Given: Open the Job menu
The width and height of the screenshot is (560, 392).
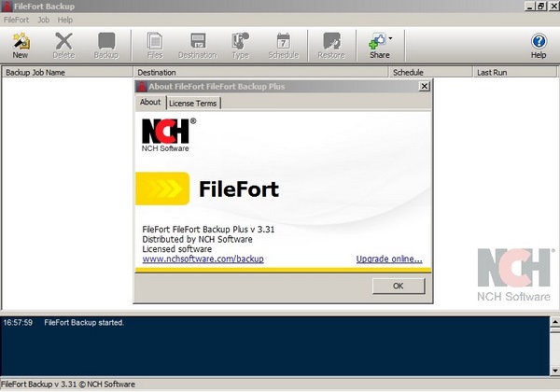Looking at the screenshot, I should click(x=44, y=20).
